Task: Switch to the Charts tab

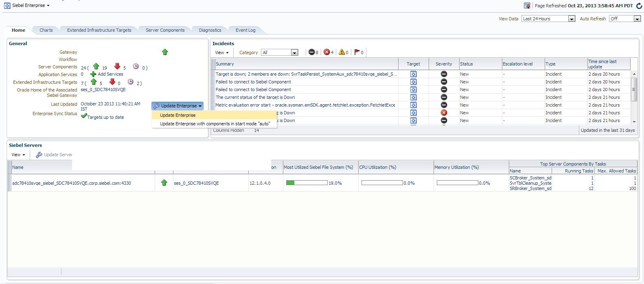Action: click(46, 30)
